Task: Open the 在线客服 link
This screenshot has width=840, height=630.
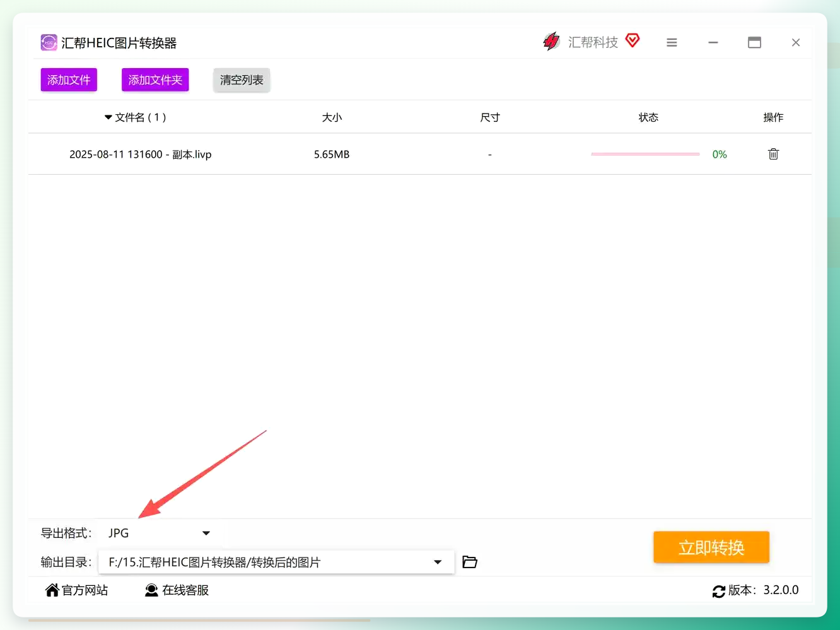Action: (185, 590)
